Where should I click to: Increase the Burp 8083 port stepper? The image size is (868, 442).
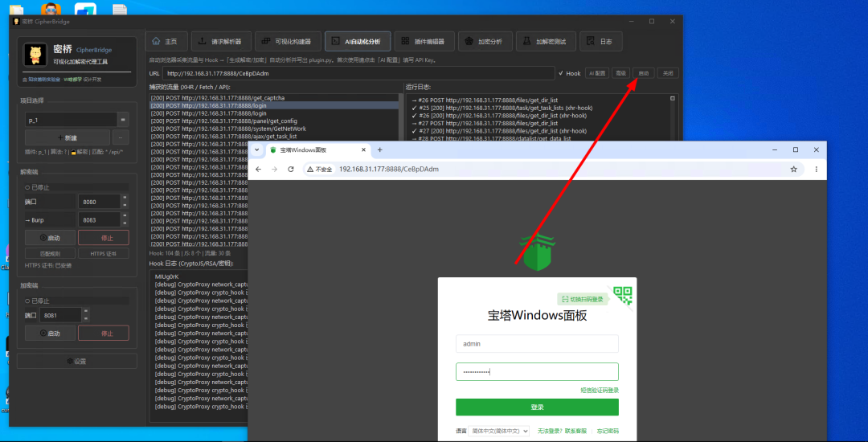click(x=125, y=216)
